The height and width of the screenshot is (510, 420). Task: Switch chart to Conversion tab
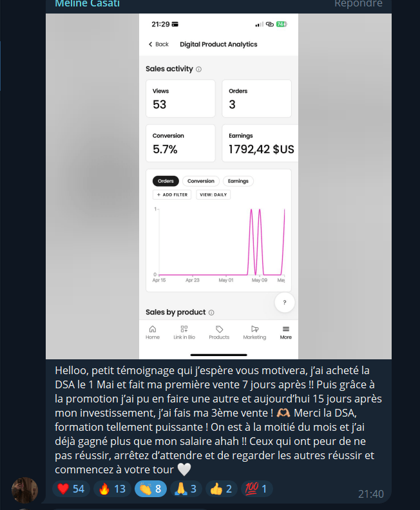[x=201, y=181]
